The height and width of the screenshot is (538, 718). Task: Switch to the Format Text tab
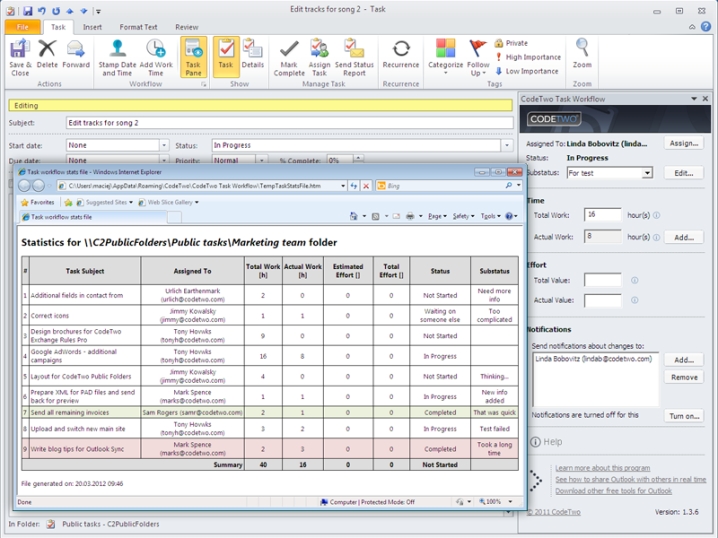pyautogui.click(x=138, y=27)
